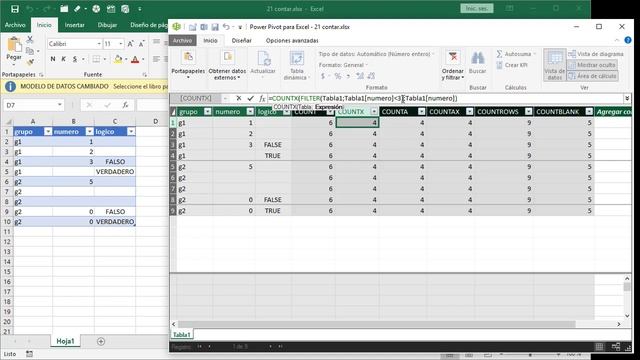Open font size 11 dropdown

[121, 44]
